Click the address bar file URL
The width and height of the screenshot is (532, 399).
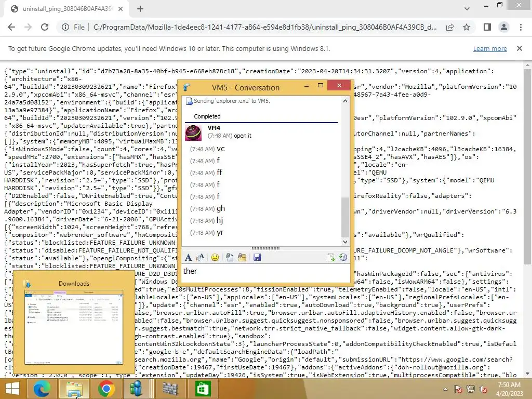point(265,27)
